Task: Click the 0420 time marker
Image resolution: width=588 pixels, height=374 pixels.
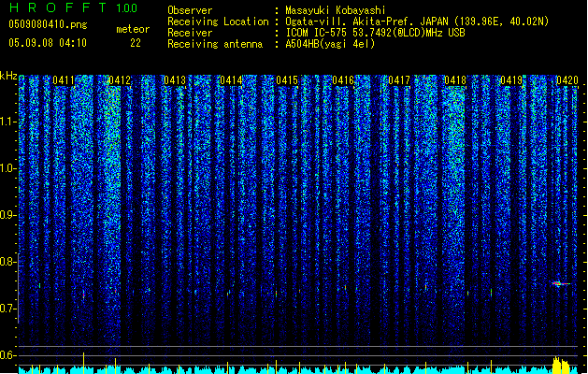Action: pos(567,80)
